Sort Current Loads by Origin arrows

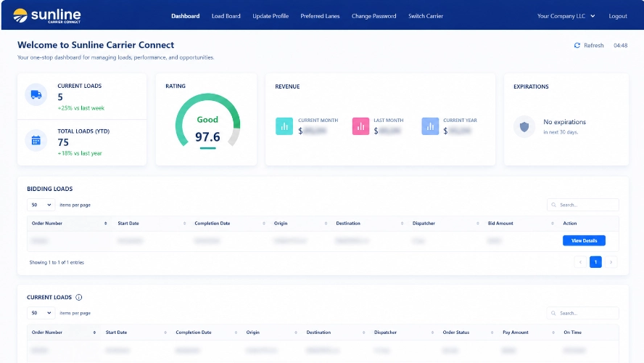[x=296, y=333]
